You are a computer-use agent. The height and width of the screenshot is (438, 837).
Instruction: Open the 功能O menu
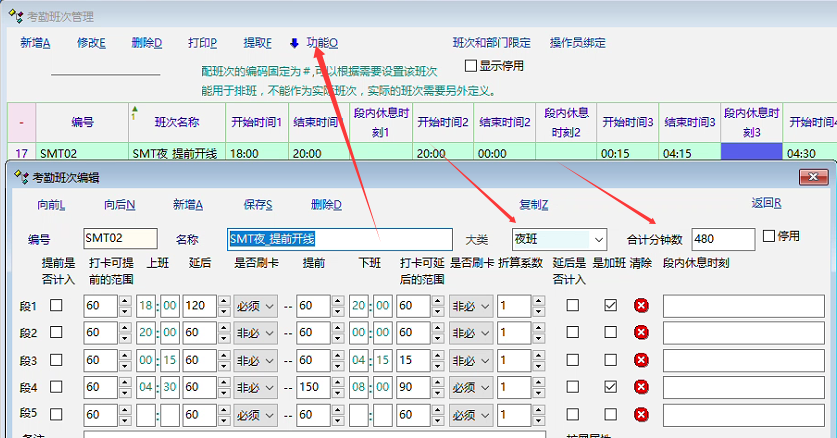coord(322,43)
